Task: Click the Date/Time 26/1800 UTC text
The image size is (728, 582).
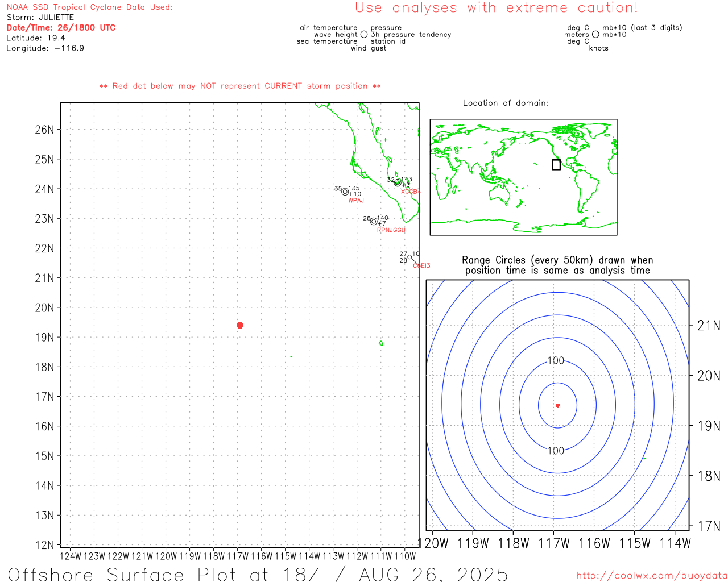Action: click(61, 27)
